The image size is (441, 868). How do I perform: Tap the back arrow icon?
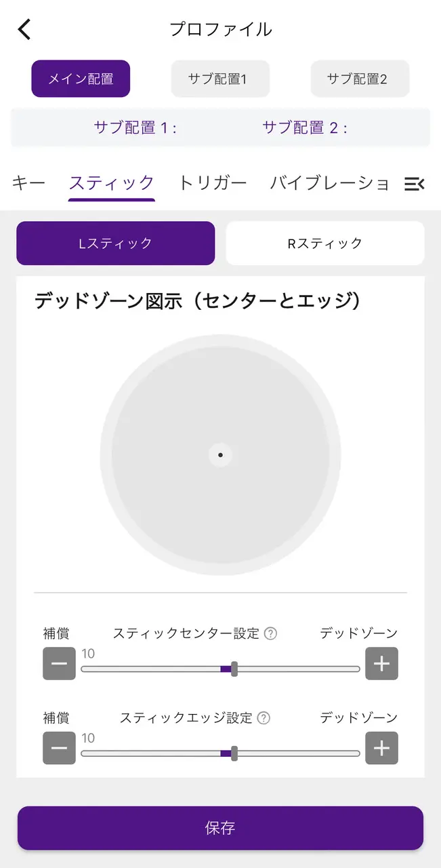[x=24, y=29]
